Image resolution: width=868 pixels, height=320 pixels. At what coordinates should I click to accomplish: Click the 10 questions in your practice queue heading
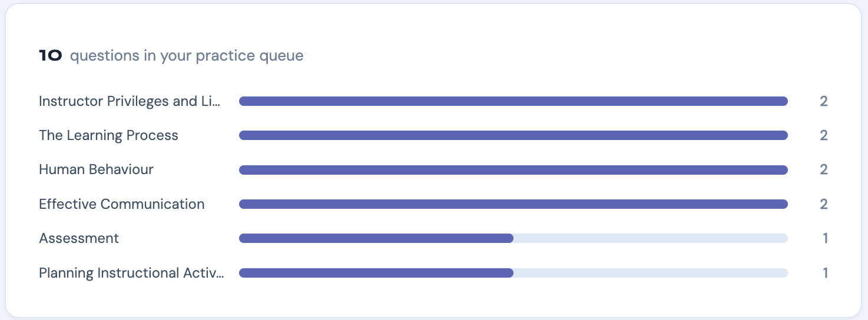171,56
